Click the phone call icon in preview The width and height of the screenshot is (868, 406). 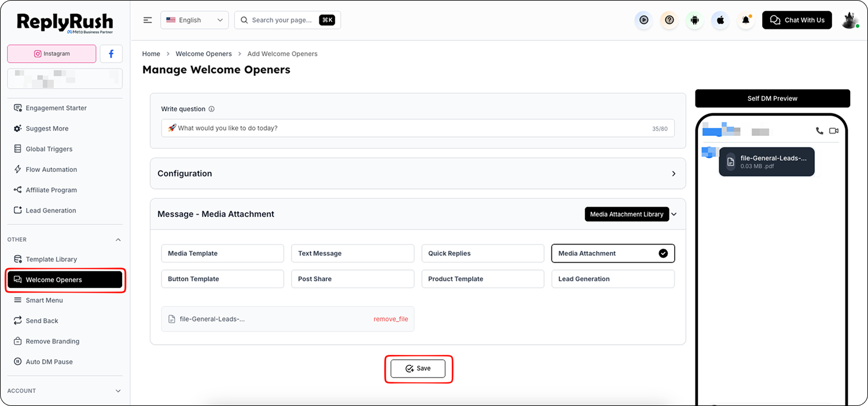tap(819, 131)
